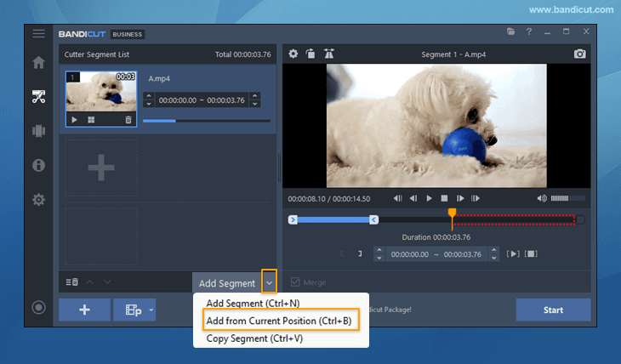The height and width of the screenshot is (364, 621).
Task: Select the Cutter mode scissors icon
Action: point(38,96)
